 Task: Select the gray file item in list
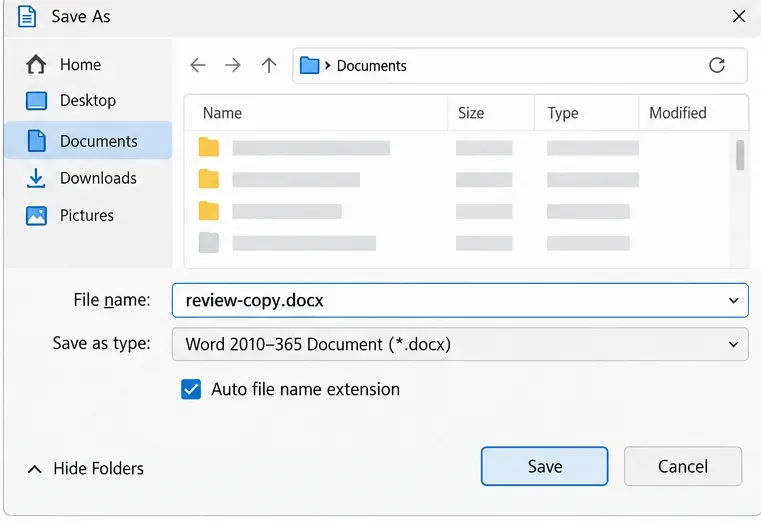[209, 243]
